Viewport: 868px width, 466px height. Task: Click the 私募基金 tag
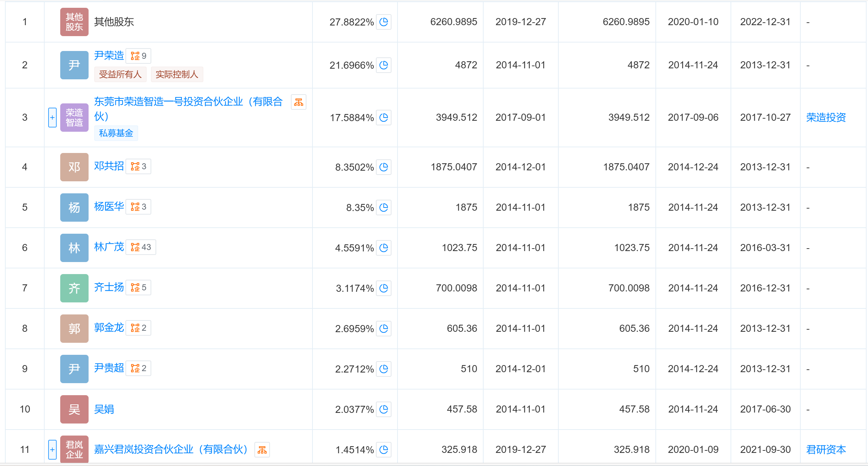click(116, 133)
